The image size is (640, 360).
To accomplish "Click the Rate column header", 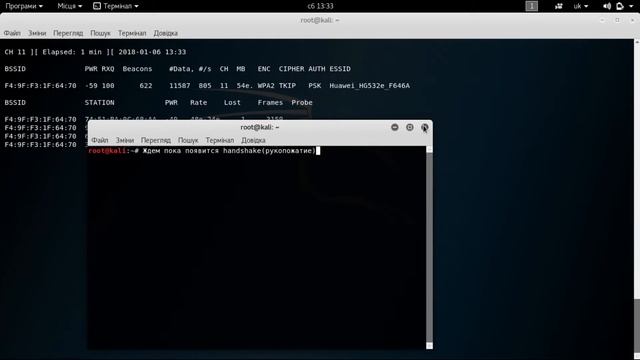I will [x=199, y=102].
